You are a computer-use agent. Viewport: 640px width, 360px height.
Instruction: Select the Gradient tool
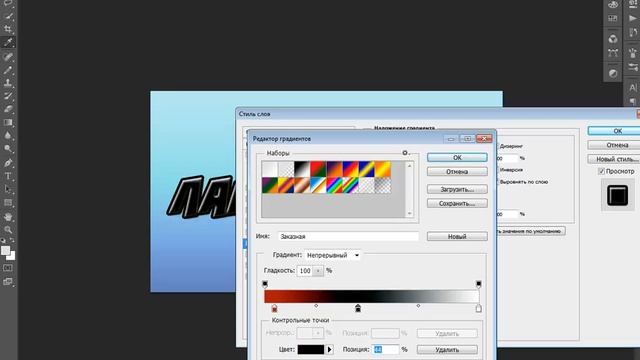(8, 122)
